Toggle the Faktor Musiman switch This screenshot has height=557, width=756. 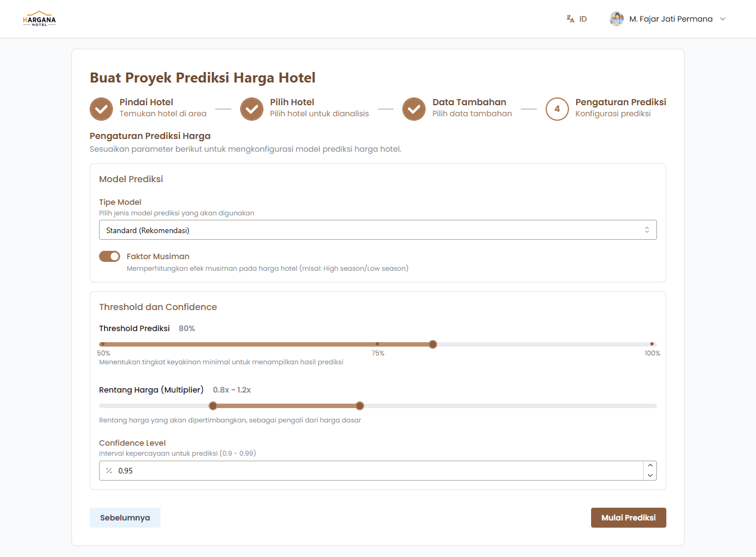coord(110,256)
